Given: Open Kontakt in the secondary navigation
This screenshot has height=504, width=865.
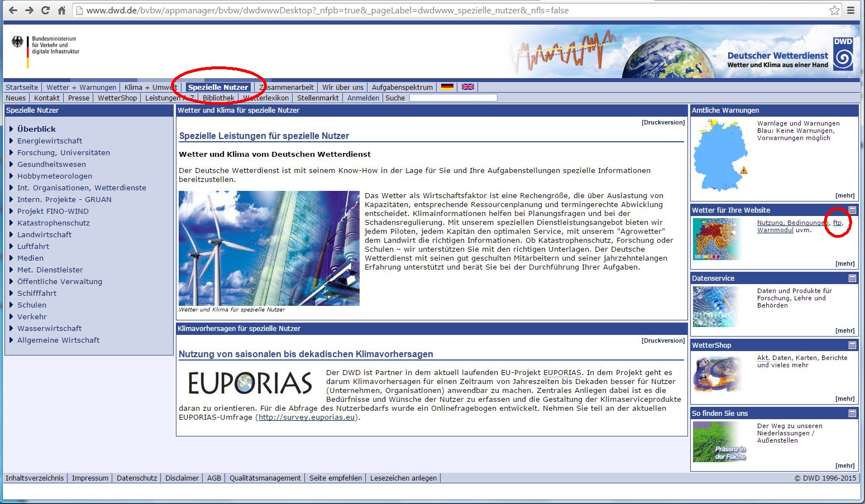Looking at the screenshot, I should click(x=47, y=98).
